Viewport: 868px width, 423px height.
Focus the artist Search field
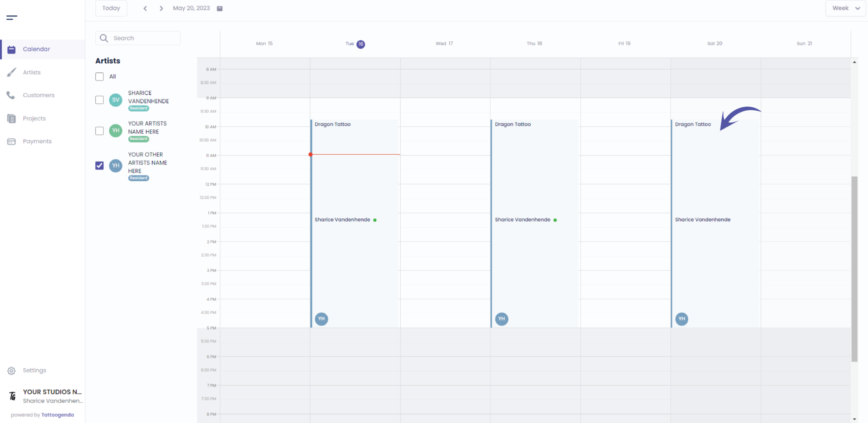(138, 38)
